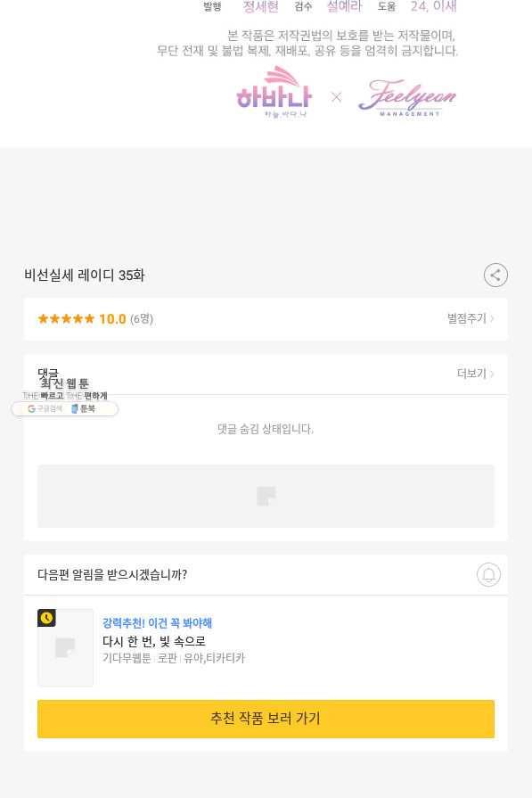Click the orange five-star rating

coord(66,319)
